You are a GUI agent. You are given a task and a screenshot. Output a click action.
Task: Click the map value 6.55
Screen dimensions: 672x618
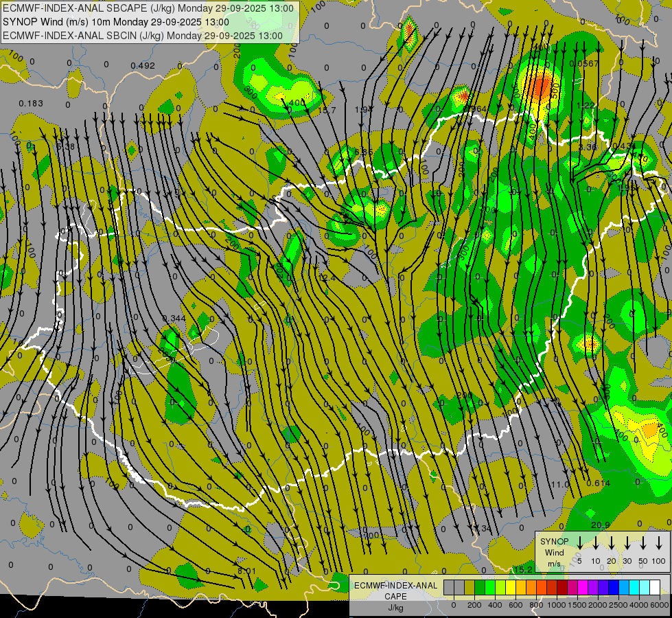click(363, 151)
